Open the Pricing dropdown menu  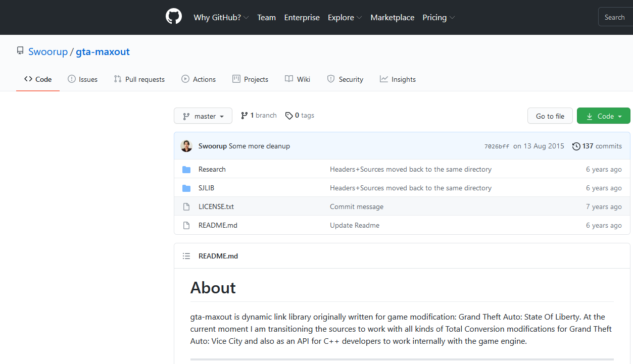(x=438, y=18)
